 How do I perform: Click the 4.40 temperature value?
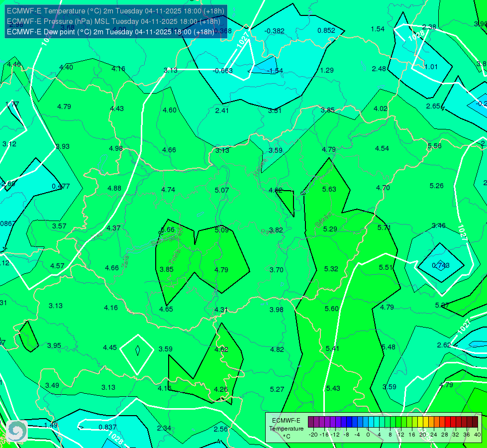(66, 67)
